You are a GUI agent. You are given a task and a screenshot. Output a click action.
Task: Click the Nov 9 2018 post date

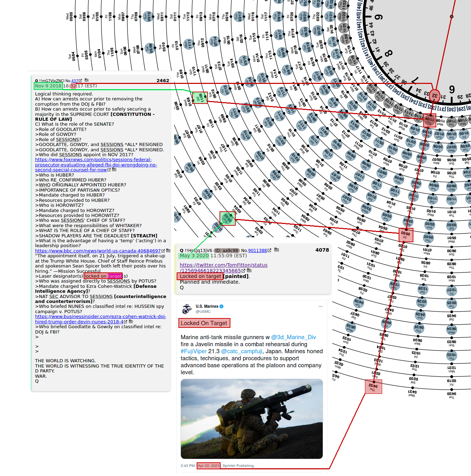48,86
